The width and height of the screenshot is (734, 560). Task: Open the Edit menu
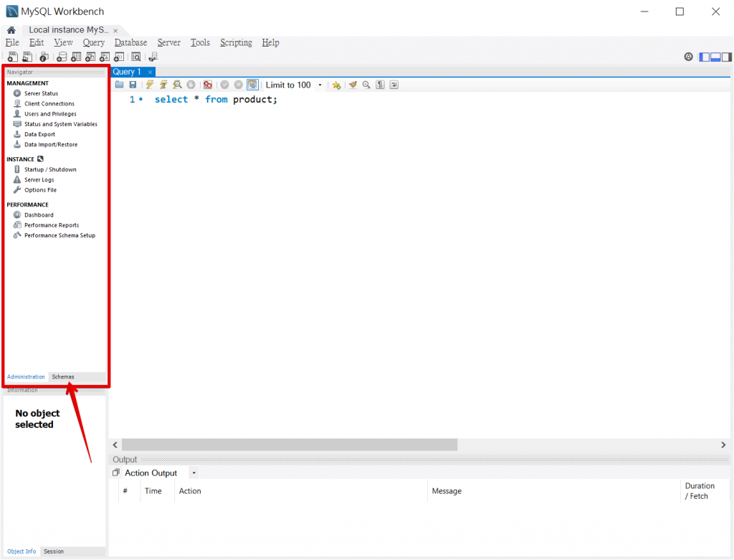(37, 42)
